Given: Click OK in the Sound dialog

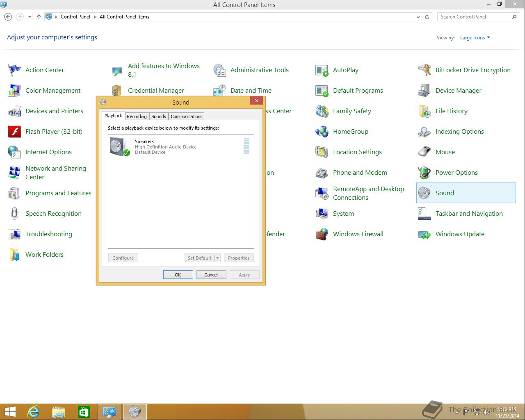Looking at the screenshot, I should 178,275.
